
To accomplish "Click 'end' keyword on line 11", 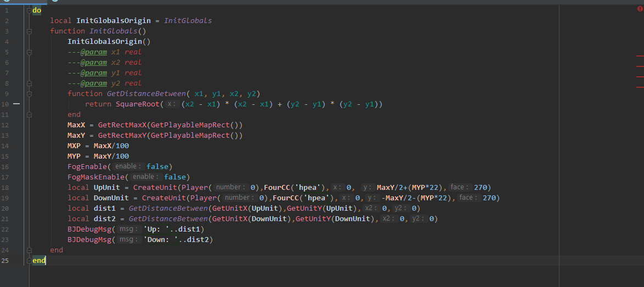I will 75,115.
